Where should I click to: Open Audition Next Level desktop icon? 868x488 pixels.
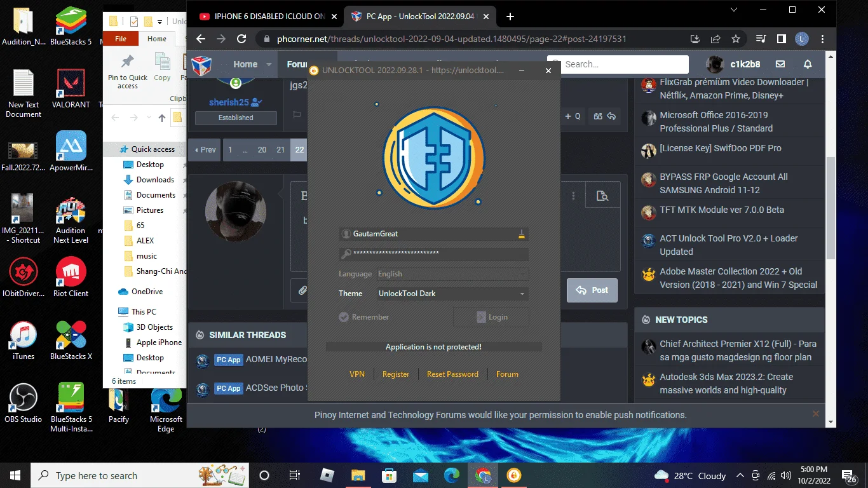(x=71, y=220)
